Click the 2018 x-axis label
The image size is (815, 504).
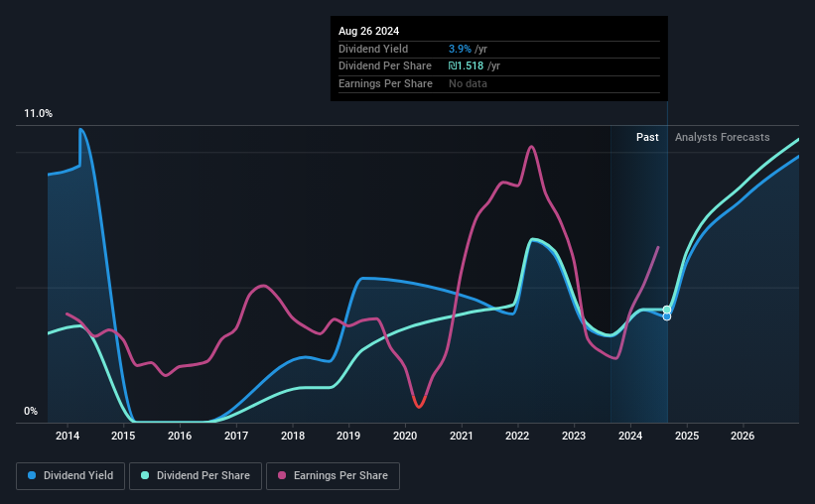click(293, 436)
